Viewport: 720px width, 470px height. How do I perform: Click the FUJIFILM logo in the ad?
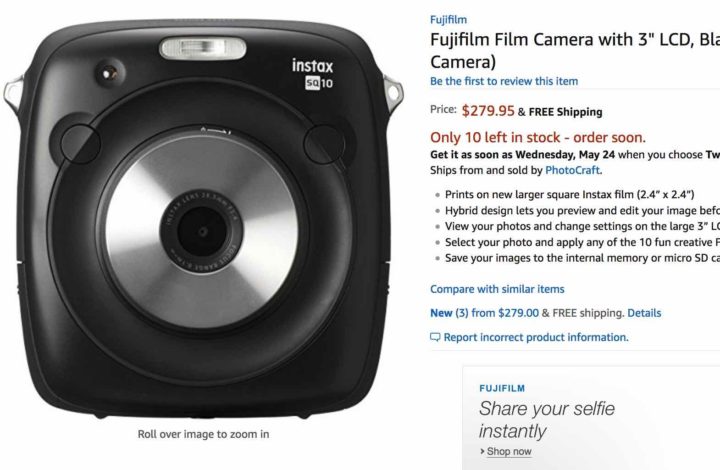click(x=502, y=388)
